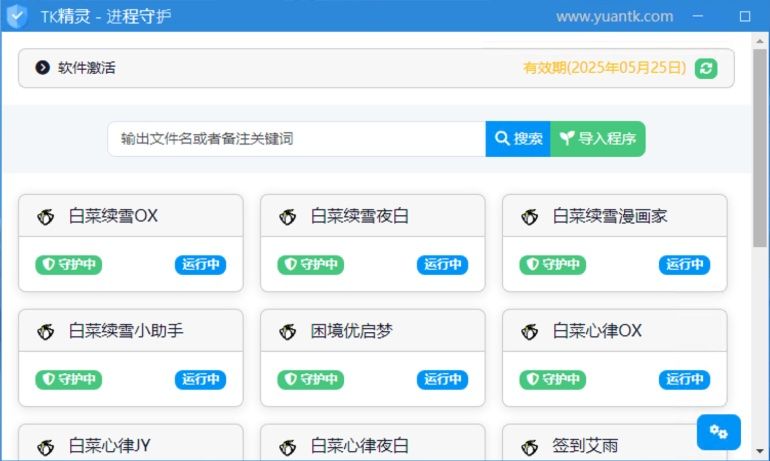This screenshot has width=770, height=461.
Task: Click the program icon of 白菜续雪OX
Action: coord(46,217)
